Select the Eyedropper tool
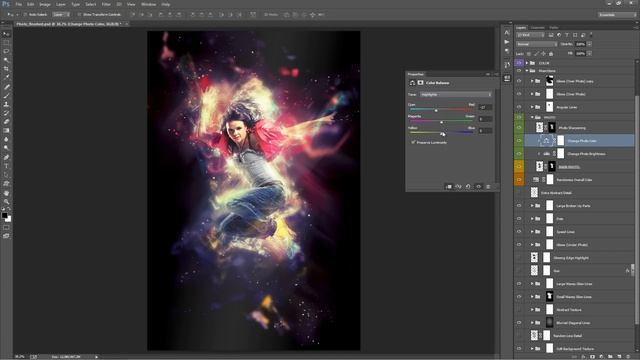 [x=6, y=78]
